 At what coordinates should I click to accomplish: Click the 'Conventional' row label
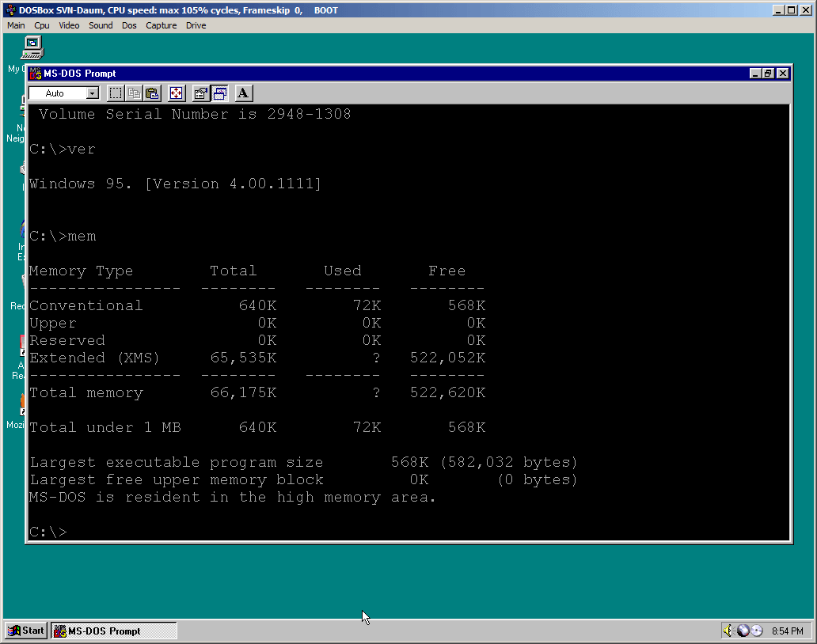86,305
